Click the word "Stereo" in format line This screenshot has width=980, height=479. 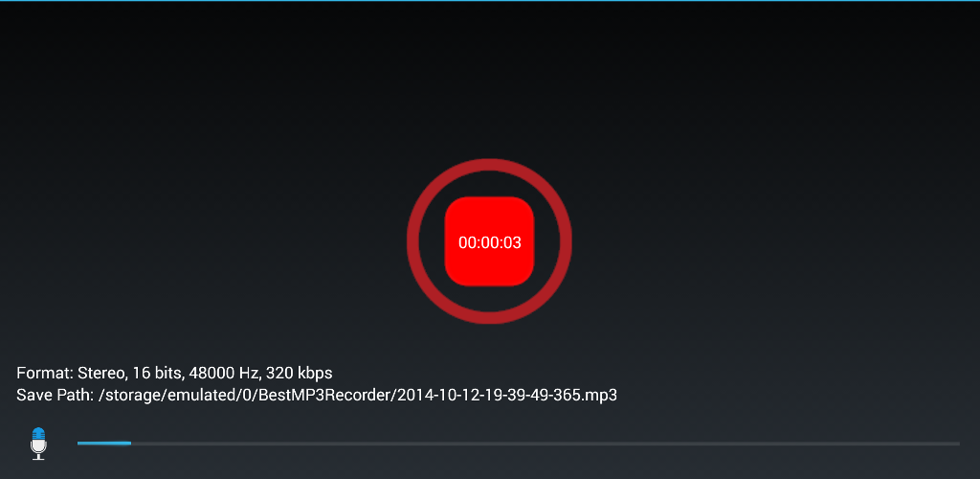tap(102, 374)
